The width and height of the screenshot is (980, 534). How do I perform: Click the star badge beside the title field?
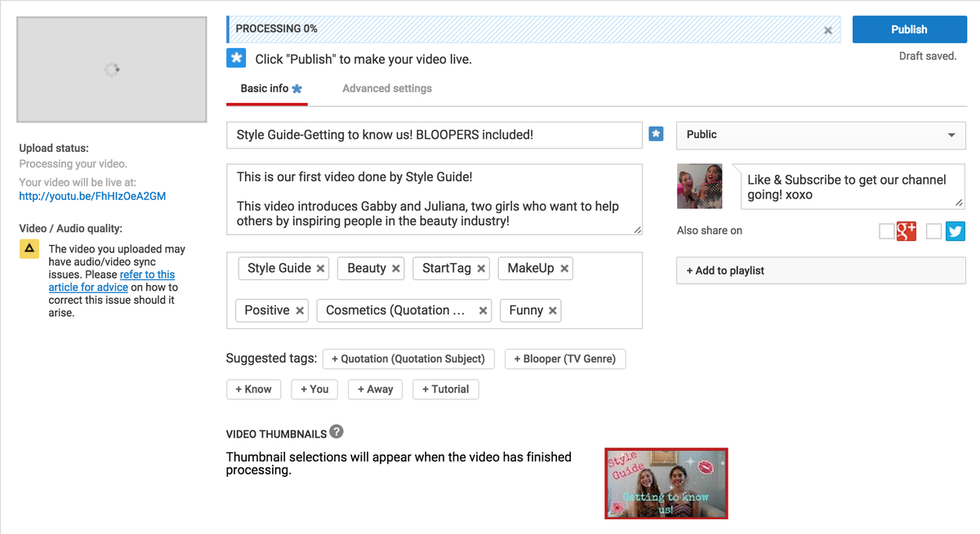pyautogui.click(x=656, y=134)
